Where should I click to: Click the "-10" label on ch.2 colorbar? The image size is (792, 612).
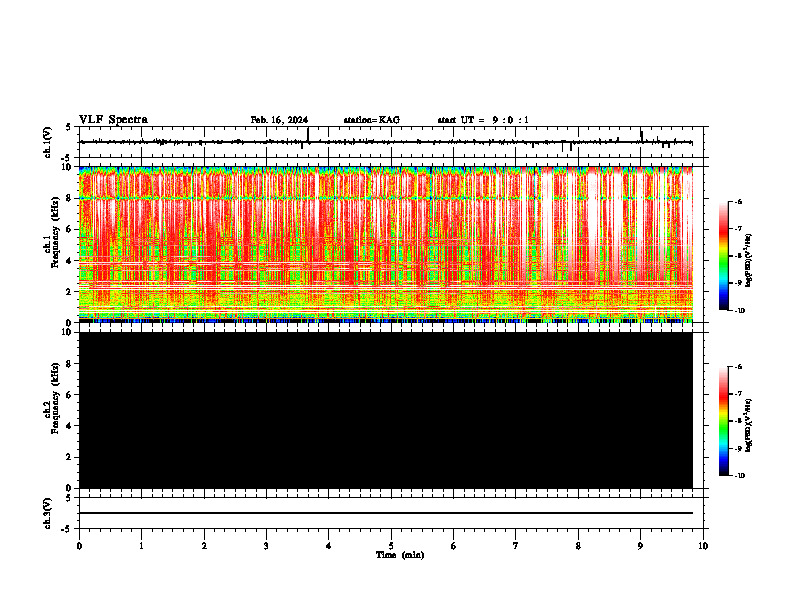point(740,476)
